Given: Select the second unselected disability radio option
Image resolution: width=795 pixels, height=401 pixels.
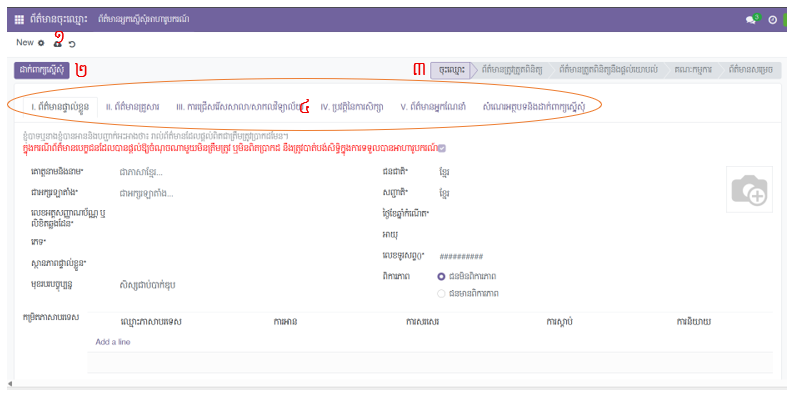Looking at the screenshot, I should (x=441, y=292).
